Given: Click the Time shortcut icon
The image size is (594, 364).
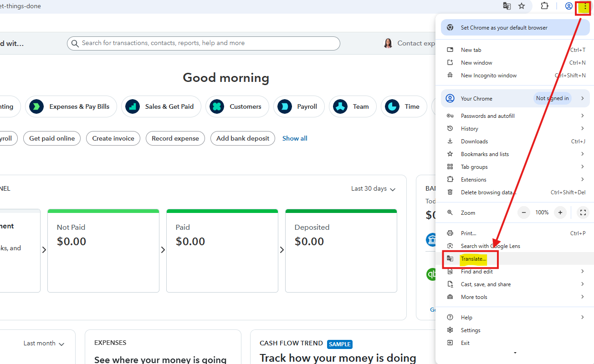Looking at the screenshot, I should click(x=392, y=106).
